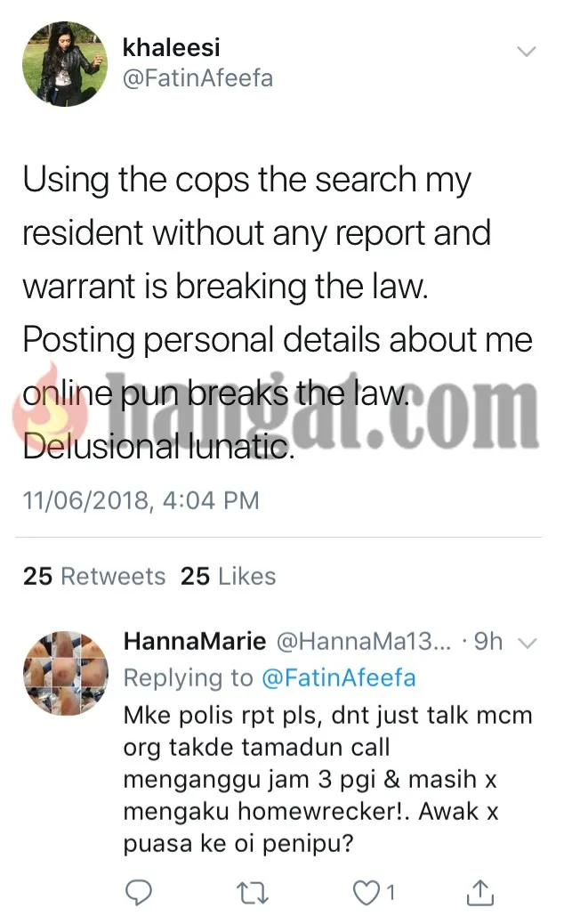Image resolution: width=564 pixels, height=924 pixels.
Task: Open the @FatinAfeefa handle under khaleesi
Action: 197,77
